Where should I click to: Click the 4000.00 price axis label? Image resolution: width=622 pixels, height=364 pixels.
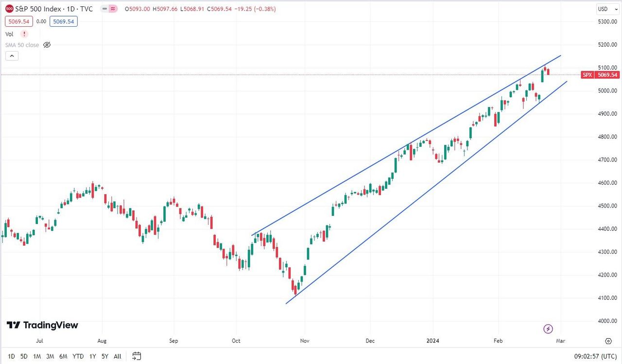click(608, 321)
